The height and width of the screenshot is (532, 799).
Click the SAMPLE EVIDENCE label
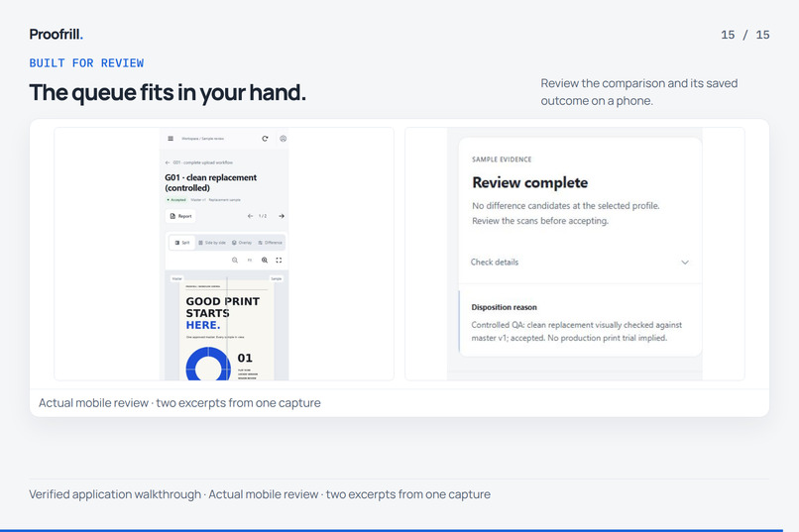pos(502,160)
